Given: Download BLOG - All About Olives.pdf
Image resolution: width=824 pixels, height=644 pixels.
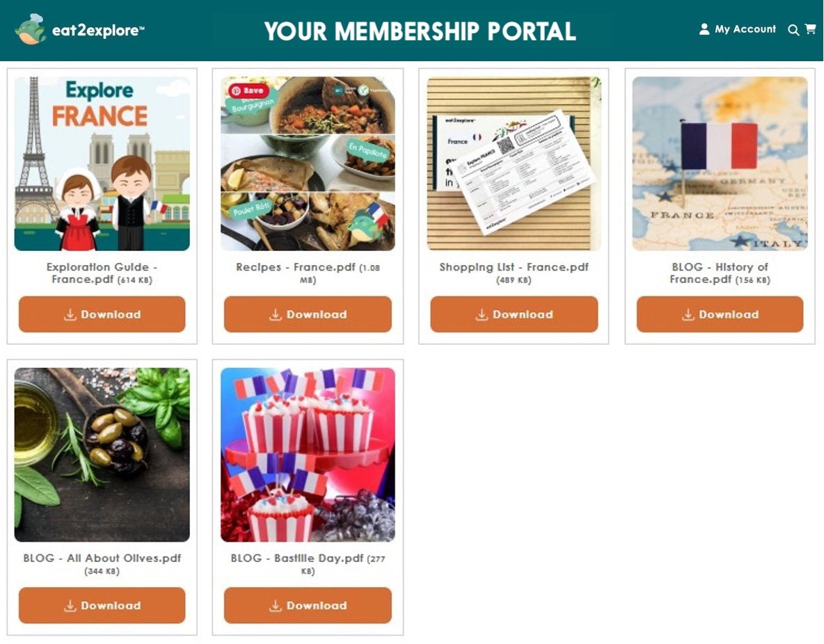Looking at the screenshot, I should pyautogui.click(x=102, y=606).
